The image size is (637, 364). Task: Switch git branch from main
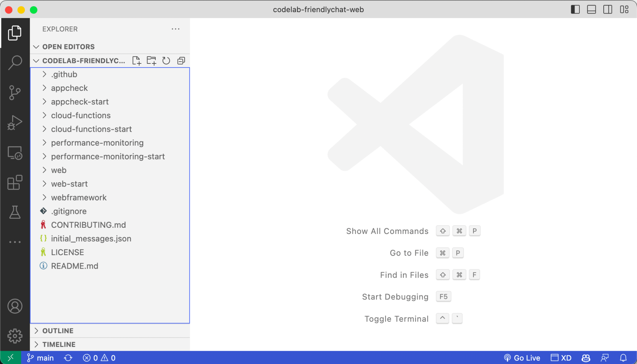[41, 358]
